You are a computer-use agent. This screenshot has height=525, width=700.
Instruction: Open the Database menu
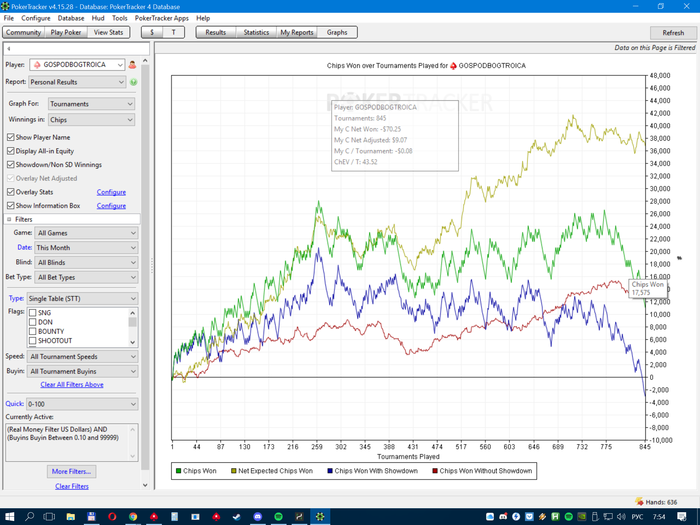70,18
